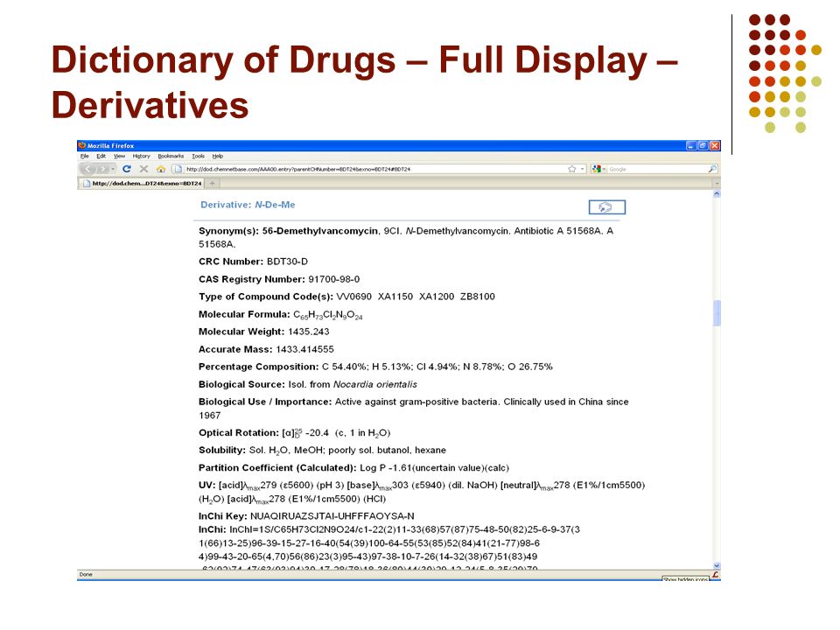840x630 pixels.
Task: Reload the page with the refresh icon
Action: [127, 169]
